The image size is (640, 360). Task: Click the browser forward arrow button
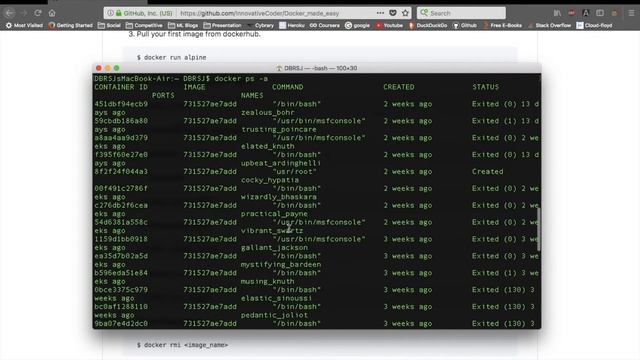(x=24, y=13)
